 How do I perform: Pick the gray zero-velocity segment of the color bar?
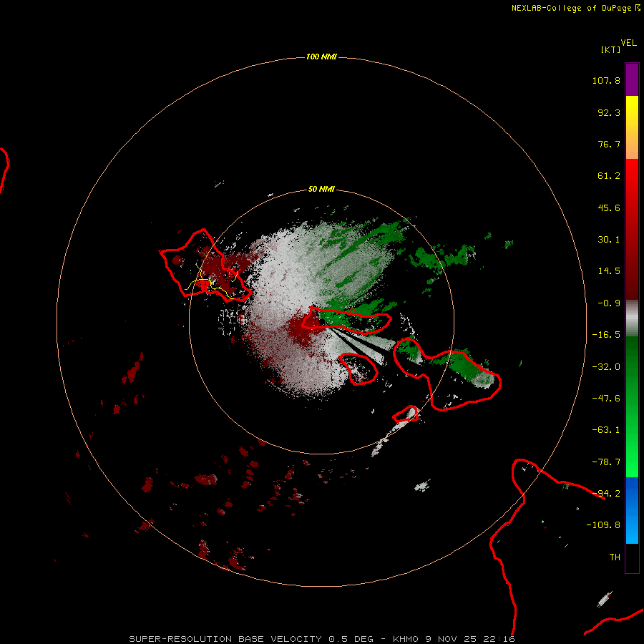(632, 318)
